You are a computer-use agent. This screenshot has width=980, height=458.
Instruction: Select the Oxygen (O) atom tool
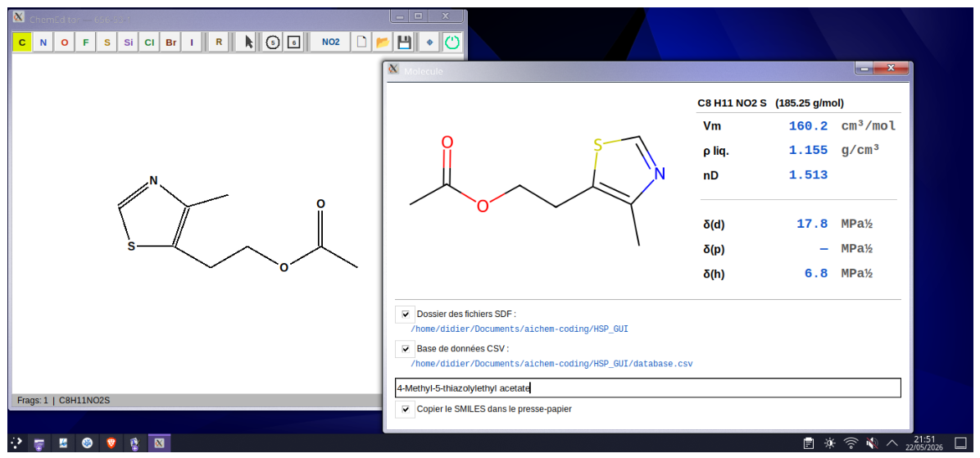point(65,43)
